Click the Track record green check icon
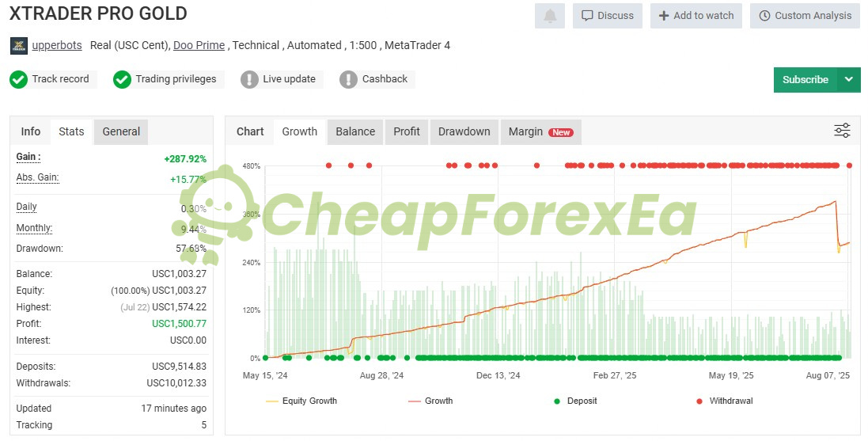This screenshot has height=441, width=868. coord(18,79)
